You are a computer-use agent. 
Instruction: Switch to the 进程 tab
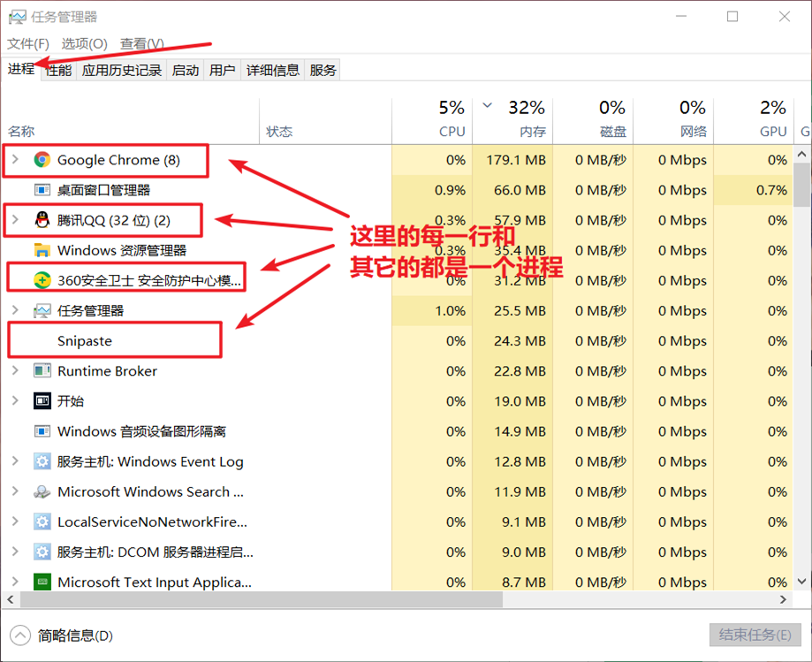tap(21, 69)
